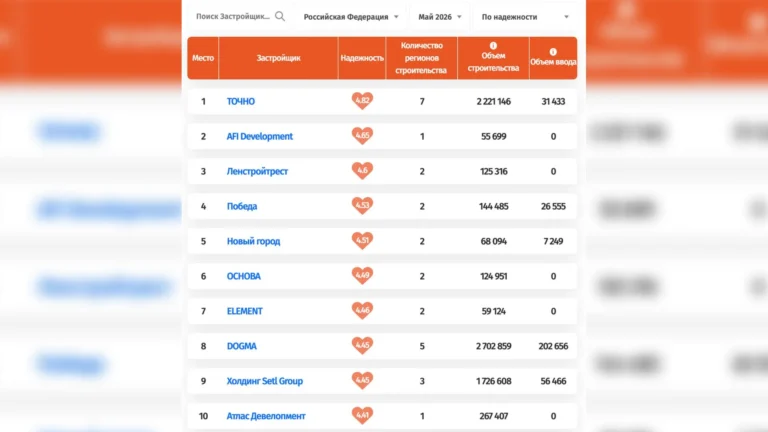Click the 4.53 heart for Победа
The image size is (768, 432).
point(362,206)
